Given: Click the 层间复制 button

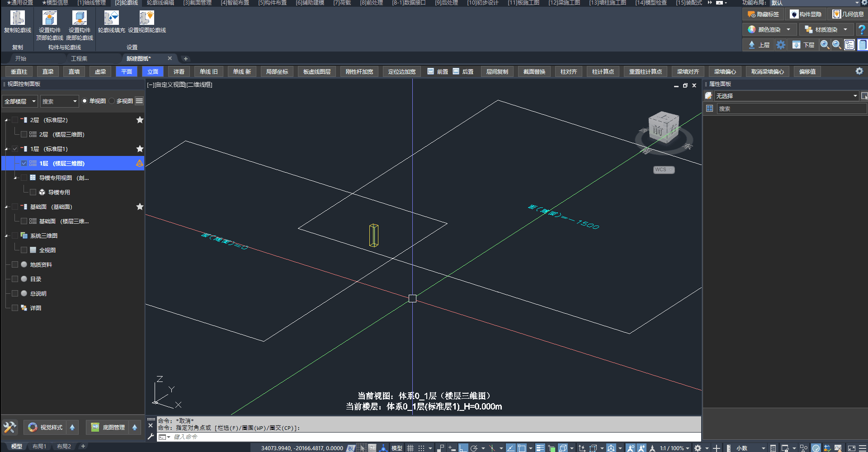Looking at the screenshot, I should [x=497, y=71].
